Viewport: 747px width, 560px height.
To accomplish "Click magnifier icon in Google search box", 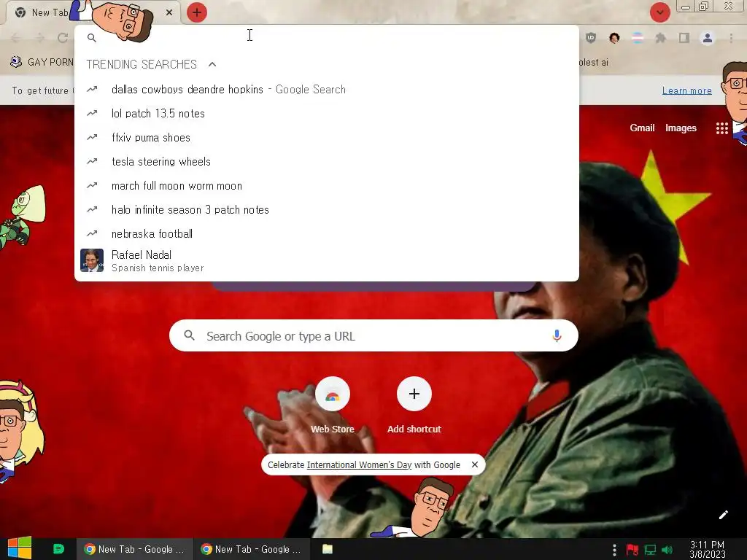I will pyautogui.click(x=189, y=335).
